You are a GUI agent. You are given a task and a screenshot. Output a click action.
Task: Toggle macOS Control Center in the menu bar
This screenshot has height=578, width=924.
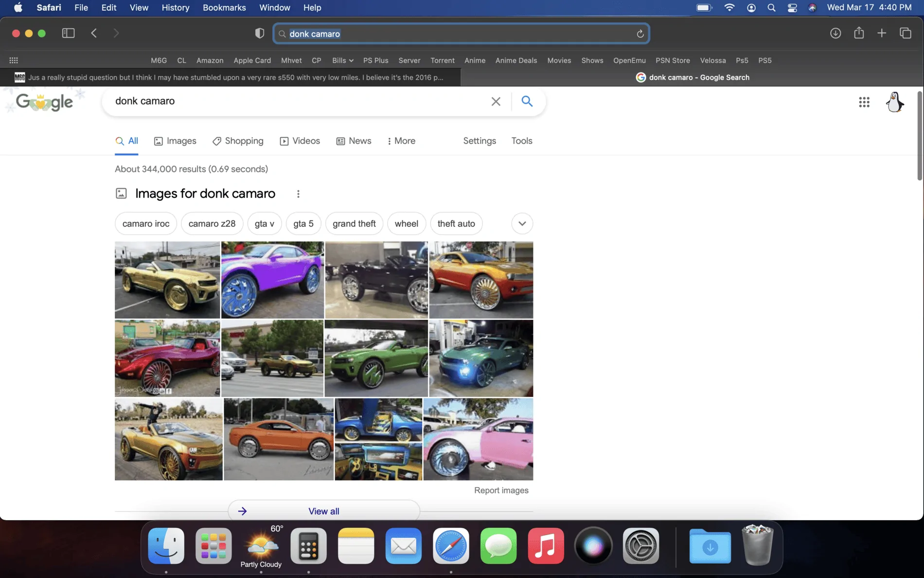click(x=792, y=7)
